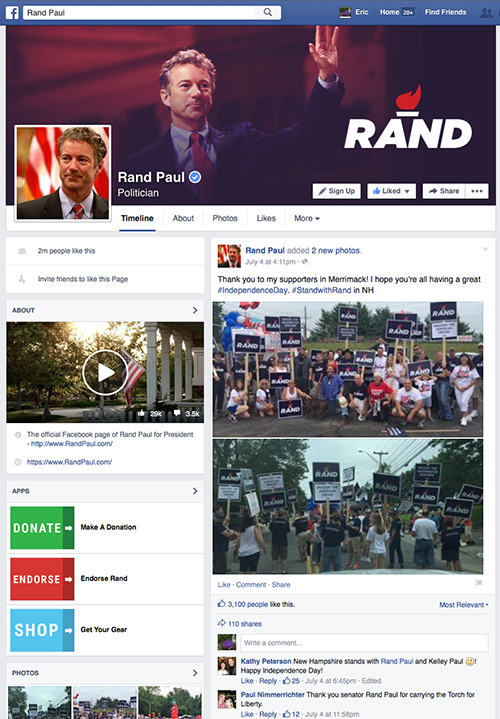
Task: Click Eric's profile picture in top bar
Action: [345, 12]
